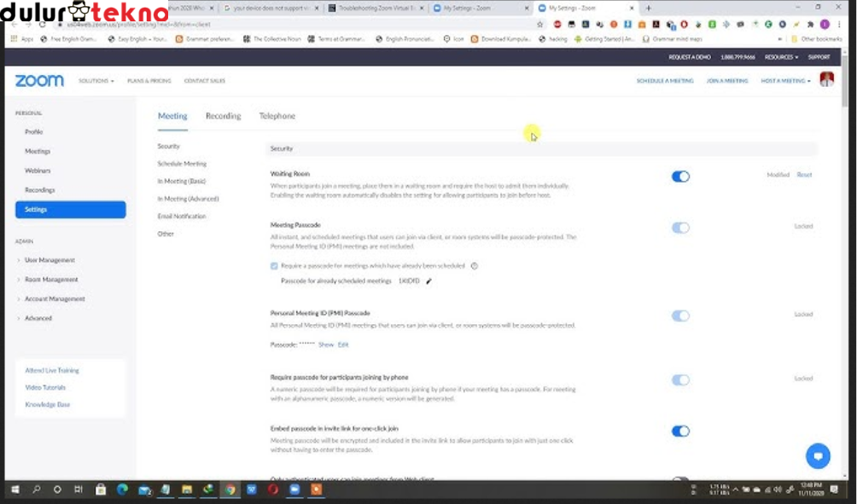Open a new Chrome tab

(x=648, y=9)
